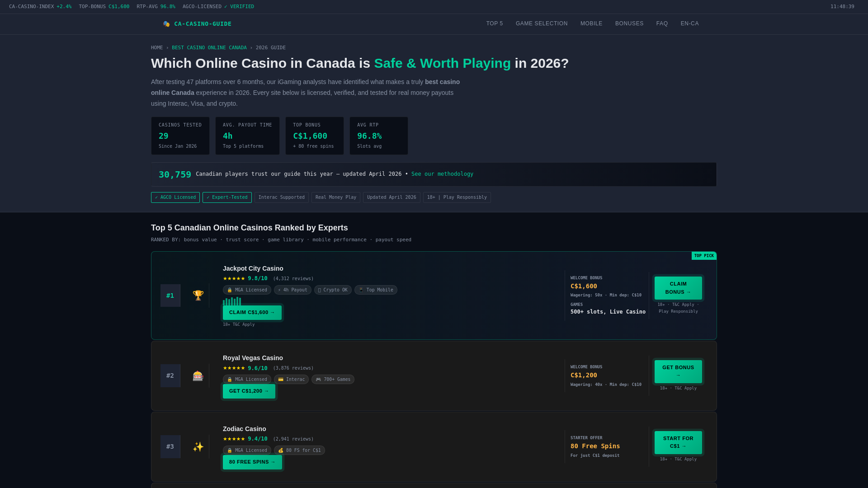
Task: Click the Zodiac Casino star rating
Action: tap(234, 439)
